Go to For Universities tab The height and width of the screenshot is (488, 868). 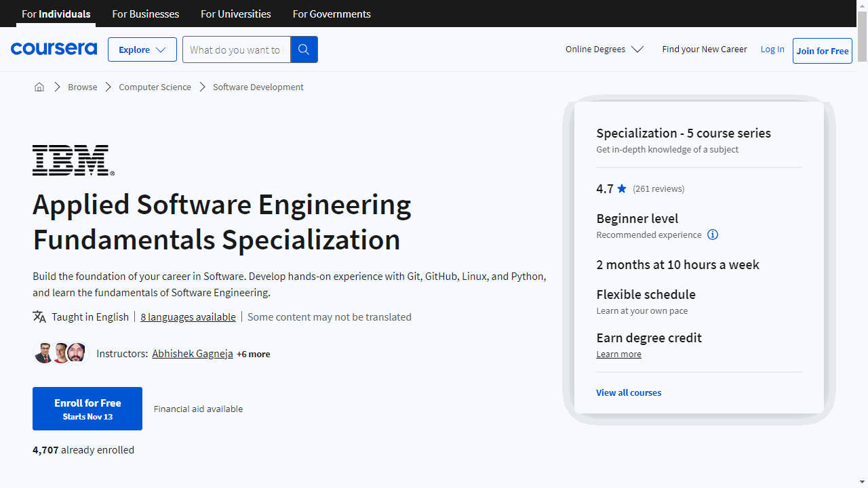coord(236,14)
